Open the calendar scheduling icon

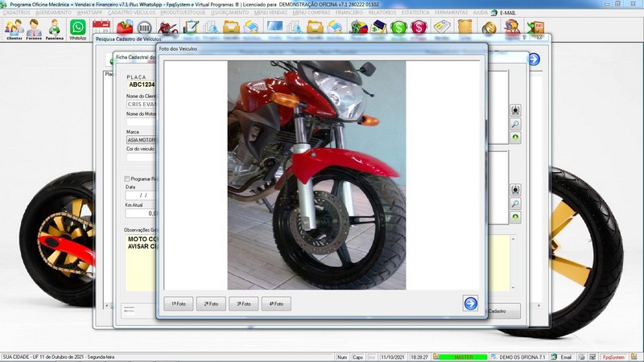(x=101, y=27)
